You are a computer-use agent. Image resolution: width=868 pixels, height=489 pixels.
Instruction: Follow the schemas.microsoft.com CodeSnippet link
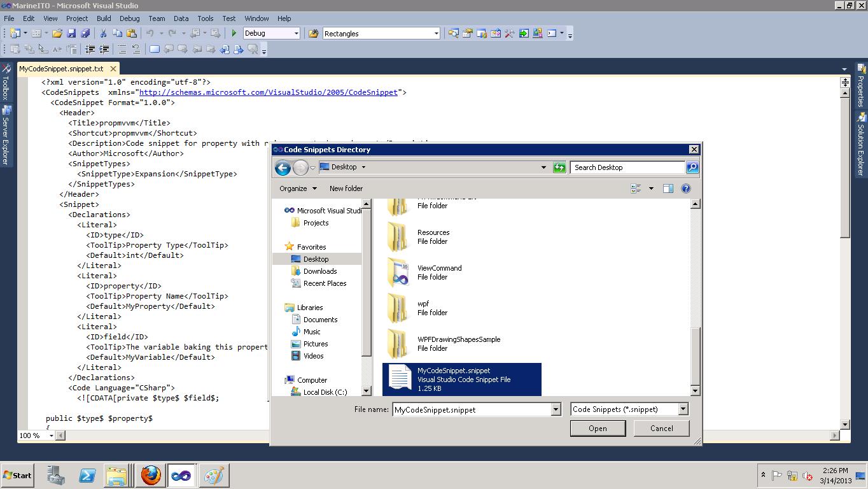click(269, 92)
